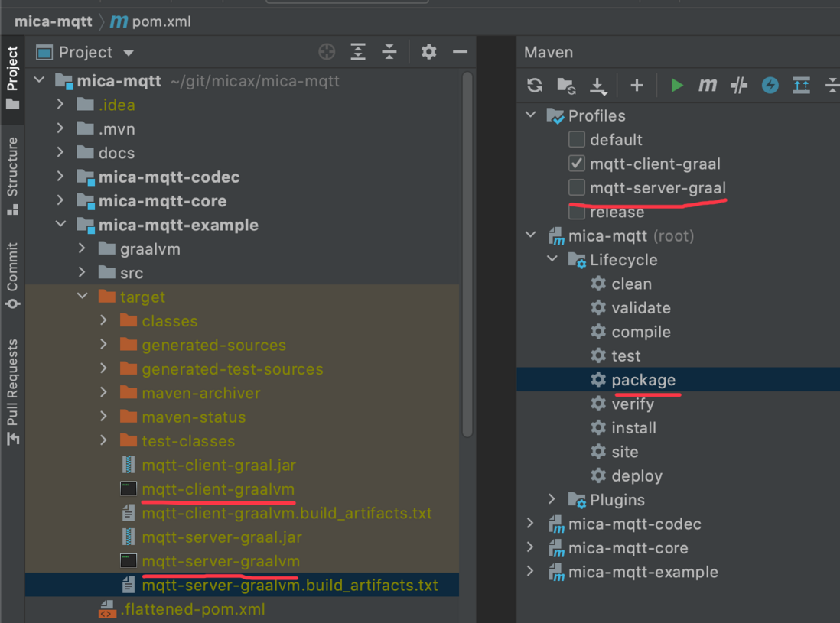Select the package lifecycle goal
The image size is (840, 623).
[643, 380]
